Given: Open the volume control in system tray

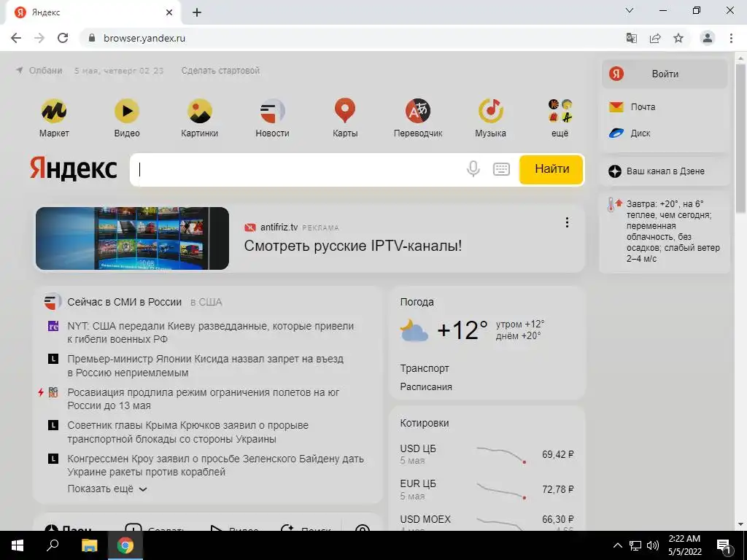Looking at the screenshot, I should [653, 545].
